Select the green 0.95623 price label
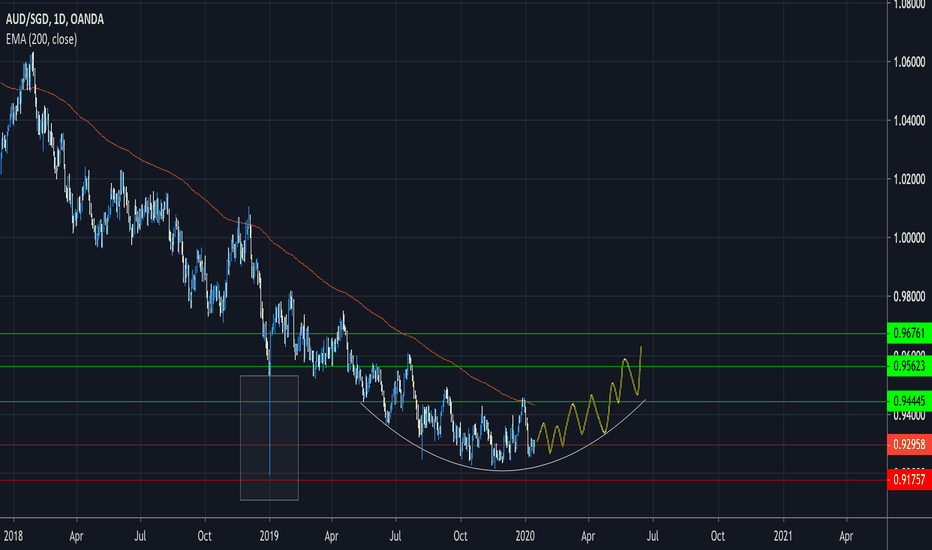The height and width of the screenshot is (550, 932). [908, 367]
